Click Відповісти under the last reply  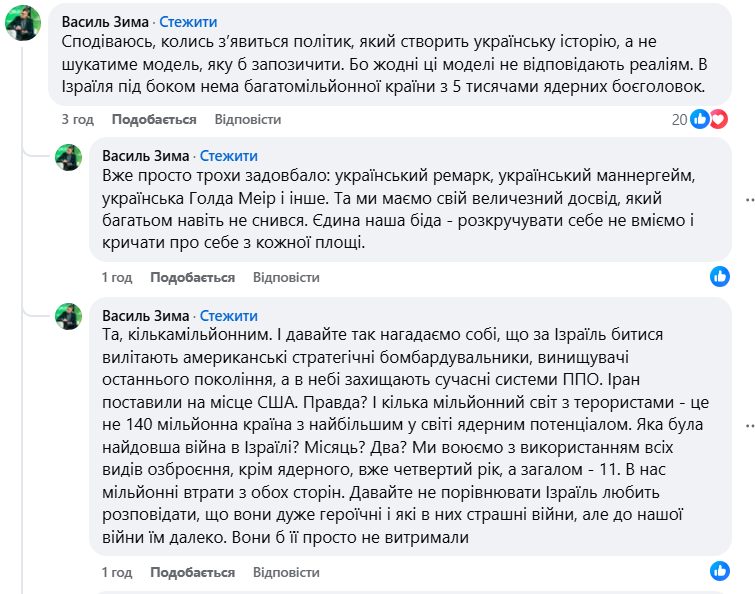[286, 572]
